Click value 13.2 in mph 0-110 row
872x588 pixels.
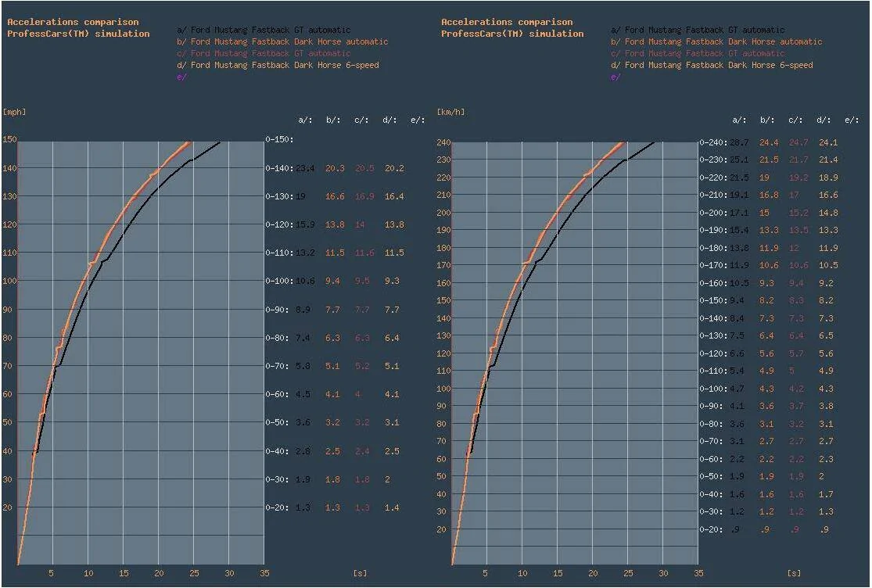point(305,253)
